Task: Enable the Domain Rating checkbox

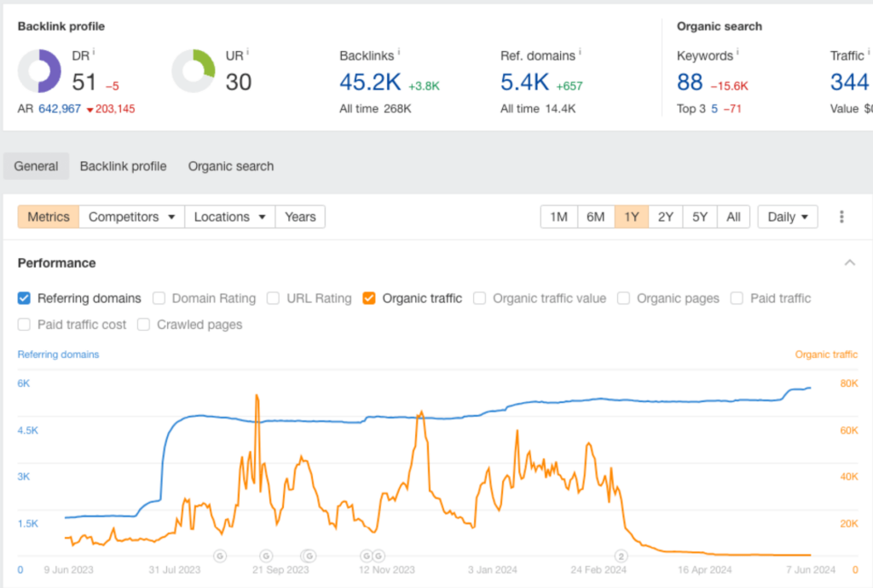Action: pyautogui.click(x=159, y=298)
